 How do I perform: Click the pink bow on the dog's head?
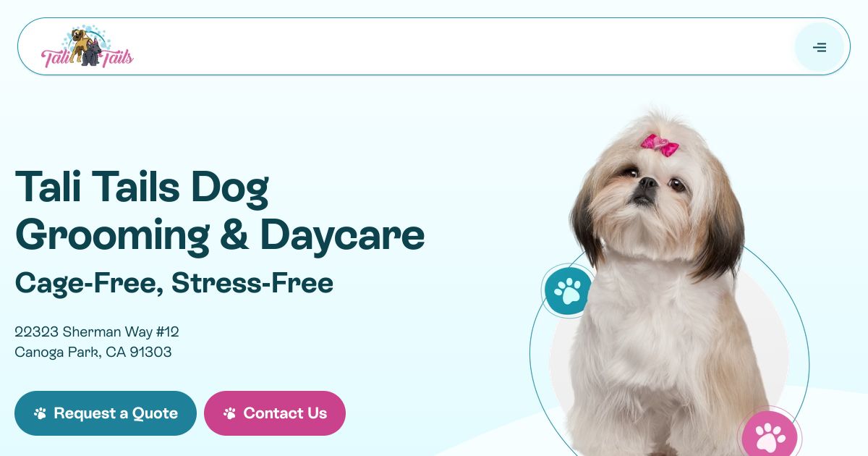pos(660,144)
